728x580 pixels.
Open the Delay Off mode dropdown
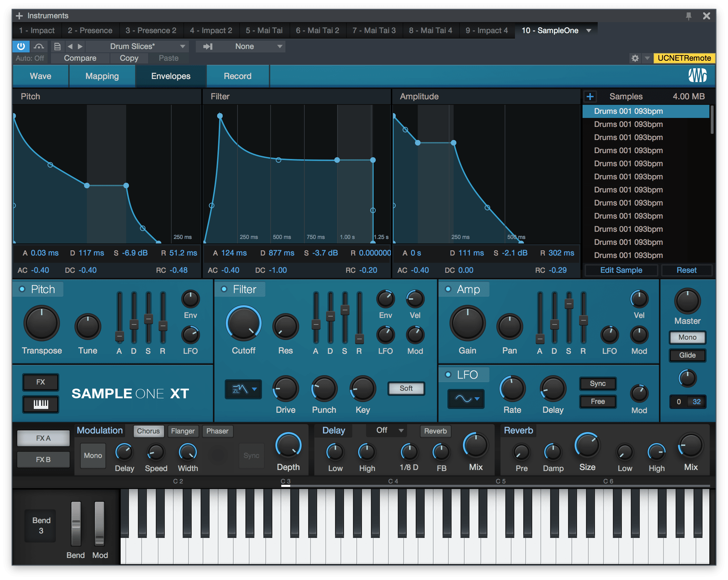(387, 431)
